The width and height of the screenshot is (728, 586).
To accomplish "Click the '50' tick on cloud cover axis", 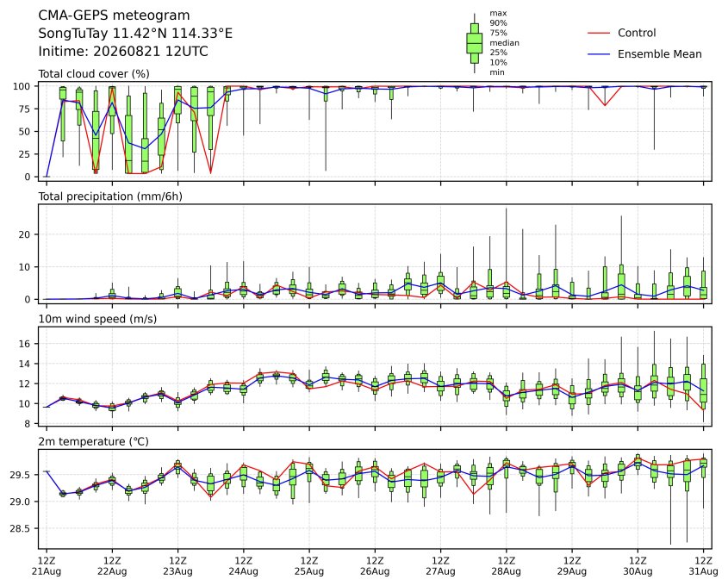I will 25,131.
